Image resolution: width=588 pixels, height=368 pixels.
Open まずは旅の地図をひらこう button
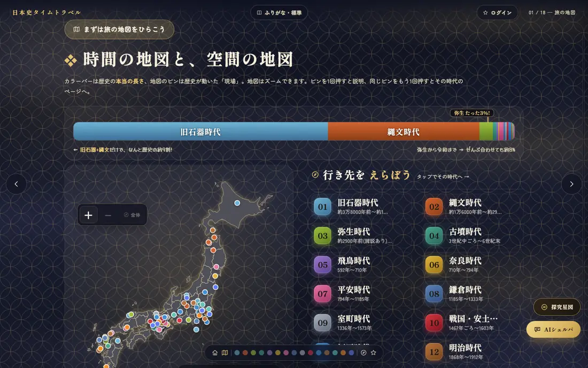pyautogui.click(x=119, y=29)
